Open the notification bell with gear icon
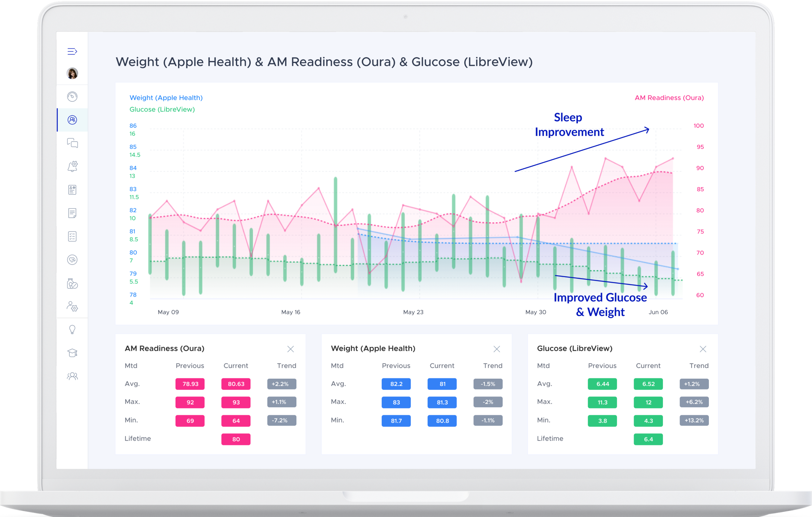This screenshot has height=517, width=812. click(x=72, y=166)
